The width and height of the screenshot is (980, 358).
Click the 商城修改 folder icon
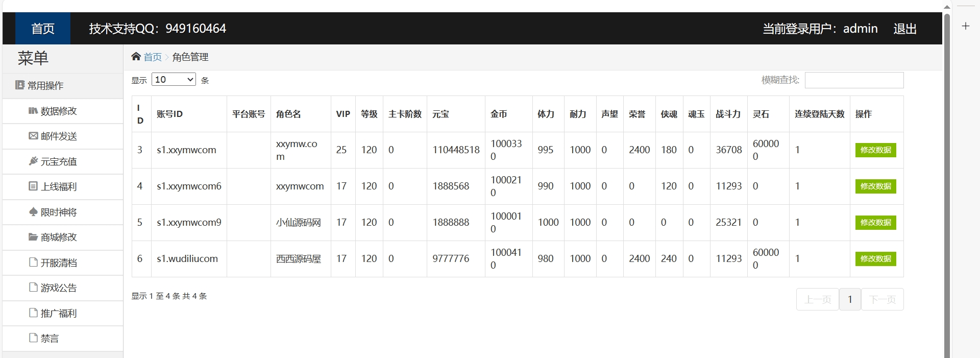[x=33, y=237]
